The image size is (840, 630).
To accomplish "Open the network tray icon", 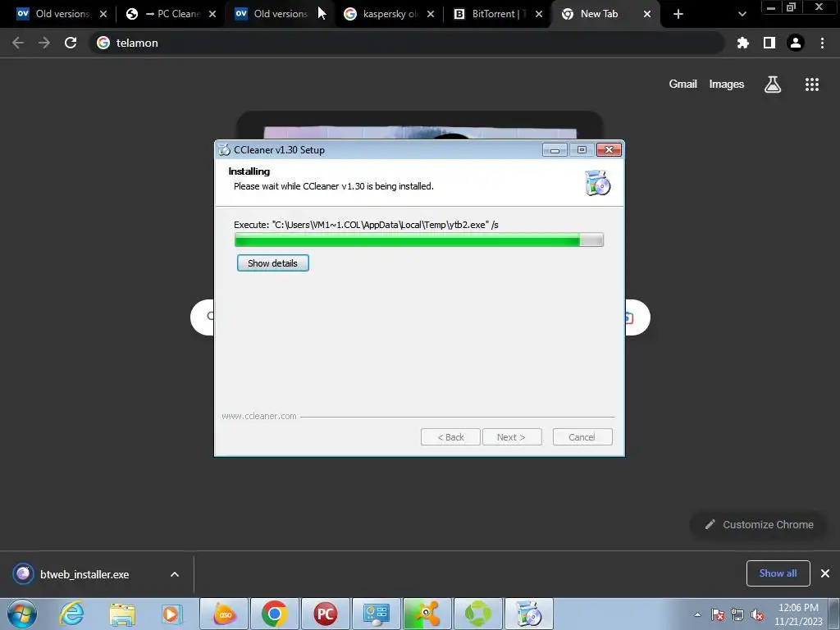I will point(737,614).
